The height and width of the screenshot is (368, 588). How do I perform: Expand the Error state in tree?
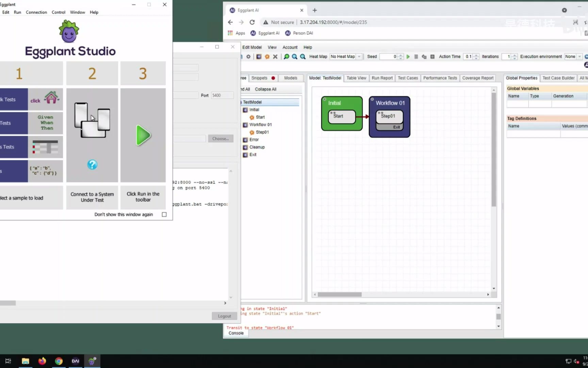[245, 140]
